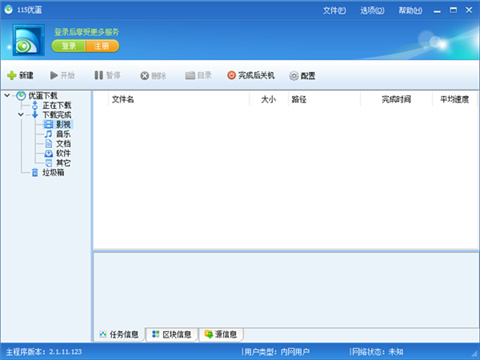The image size is (480, 360).
Task: Switch to the 任务信息 tab
Action: (119, 334)
